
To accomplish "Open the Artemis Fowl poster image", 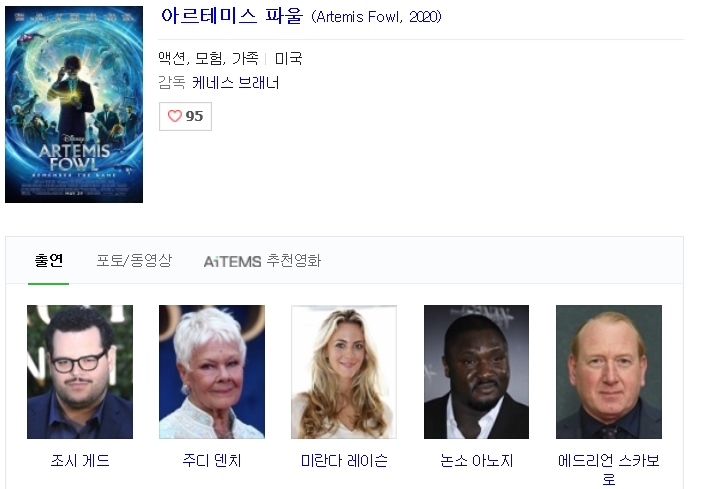I will [74, 104].
